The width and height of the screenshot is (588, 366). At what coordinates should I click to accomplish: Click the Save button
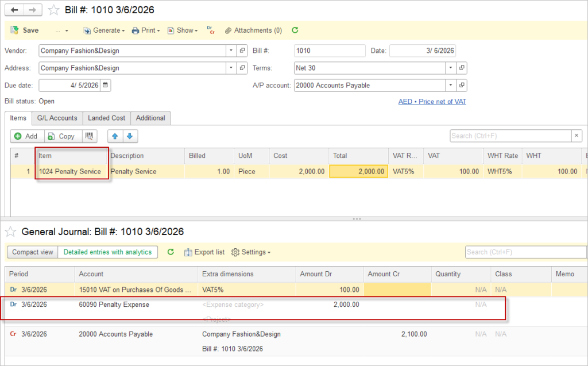tap(25, 30)
